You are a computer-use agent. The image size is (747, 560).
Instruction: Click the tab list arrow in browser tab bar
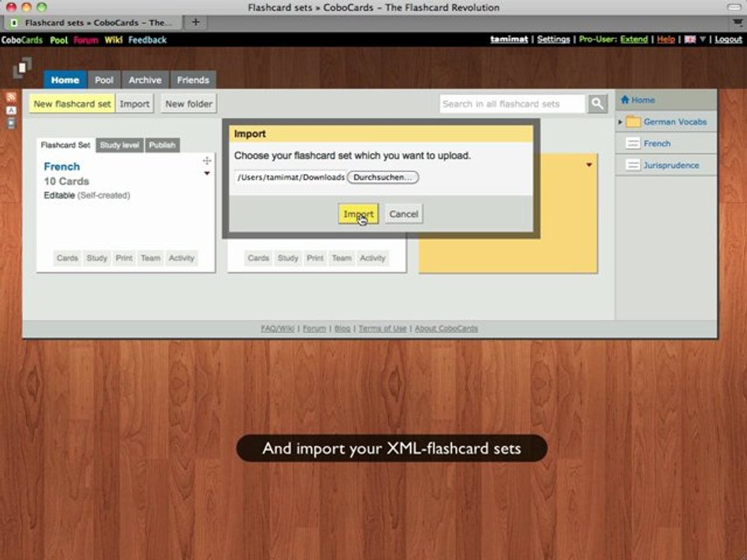(737, 23)
